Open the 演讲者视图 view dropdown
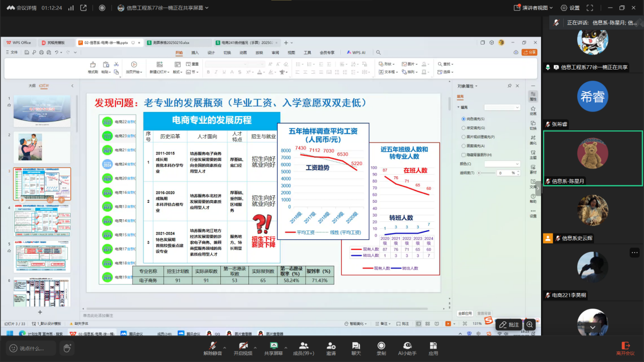The width and height of the screenshot is (644, 362). (534, 8)
